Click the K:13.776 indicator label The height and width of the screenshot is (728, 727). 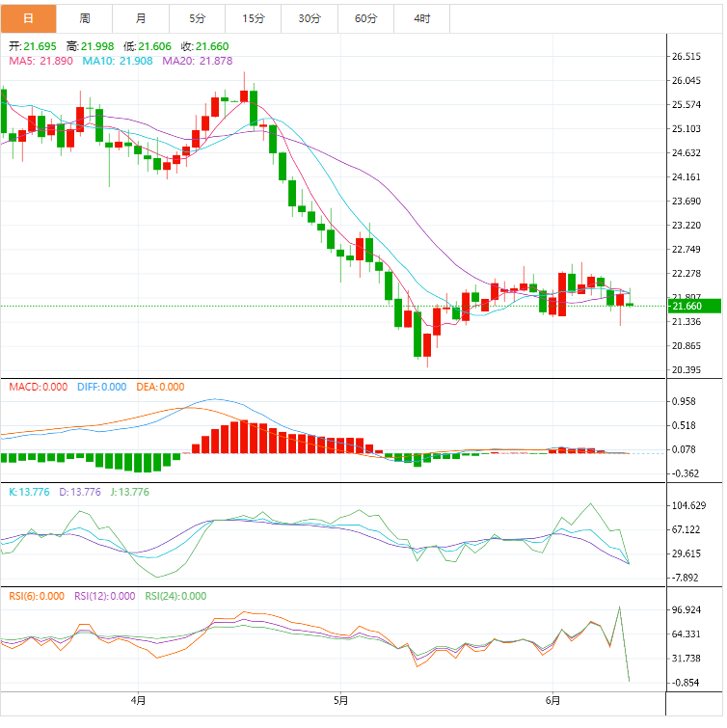(29, 492)
